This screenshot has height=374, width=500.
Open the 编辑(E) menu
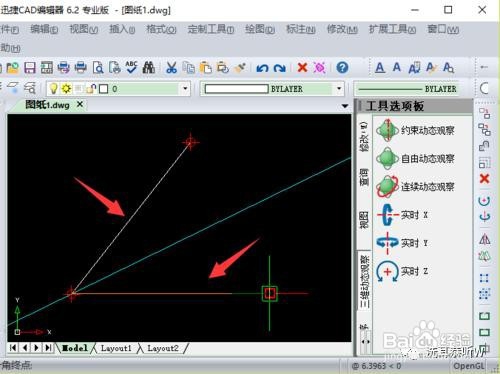(x=44, y=30)
